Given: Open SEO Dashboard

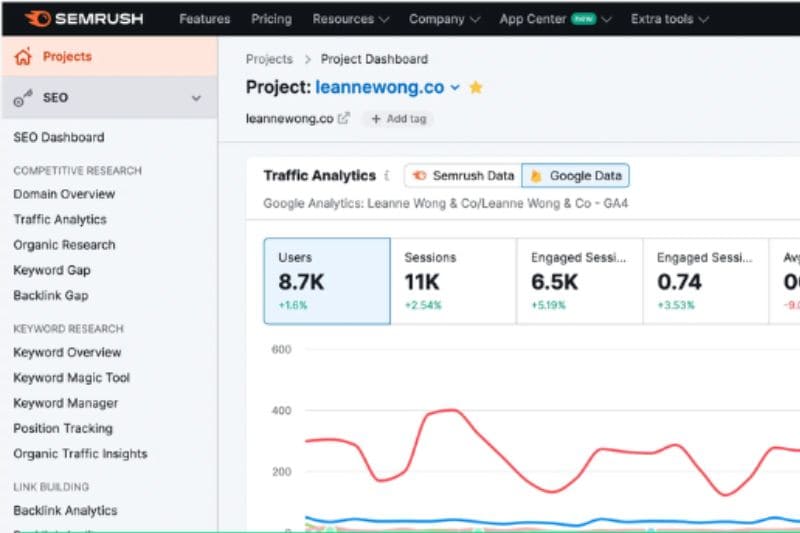Looking at the screenshot, I should pos(59,137).
